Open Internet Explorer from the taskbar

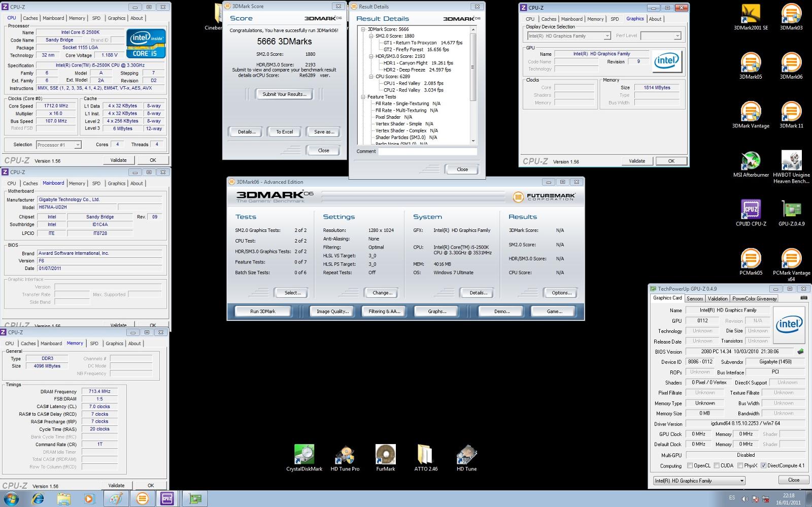[x=38, y=499]
